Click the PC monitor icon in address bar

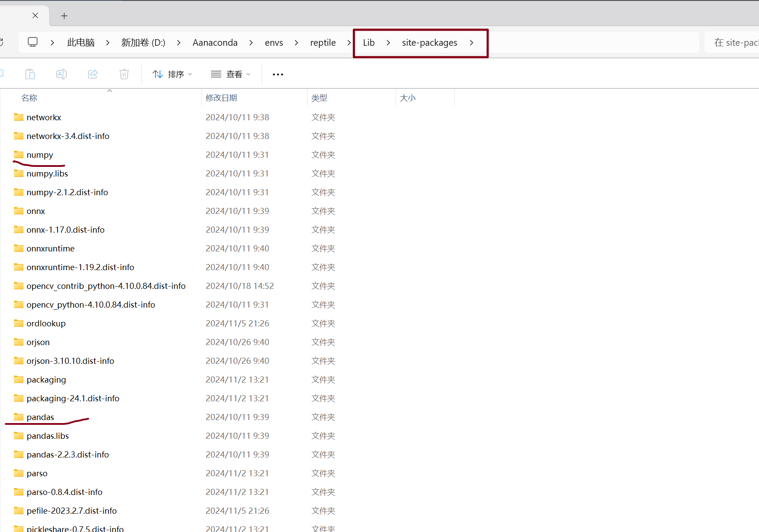(x=33, y=42)
